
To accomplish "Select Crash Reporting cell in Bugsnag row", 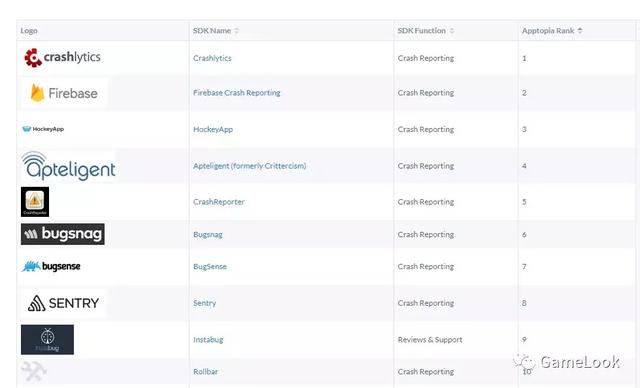I will [426, 235].
